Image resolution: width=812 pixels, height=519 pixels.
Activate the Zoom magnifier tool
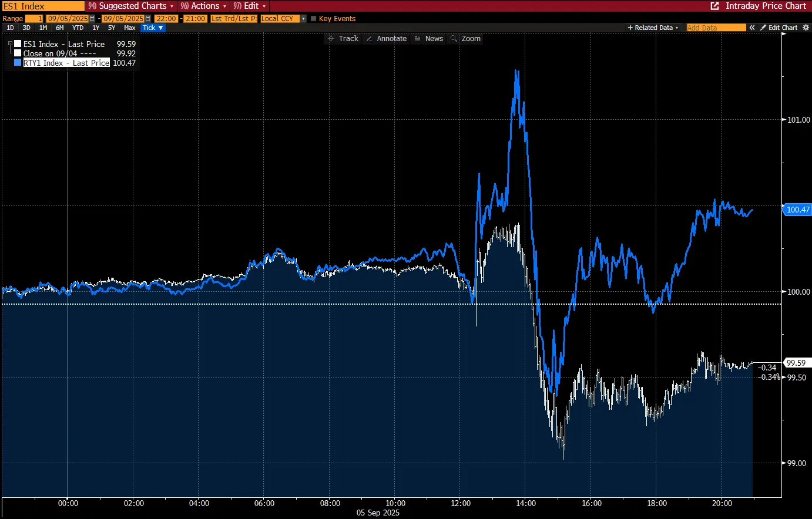[x=465, y=39]
